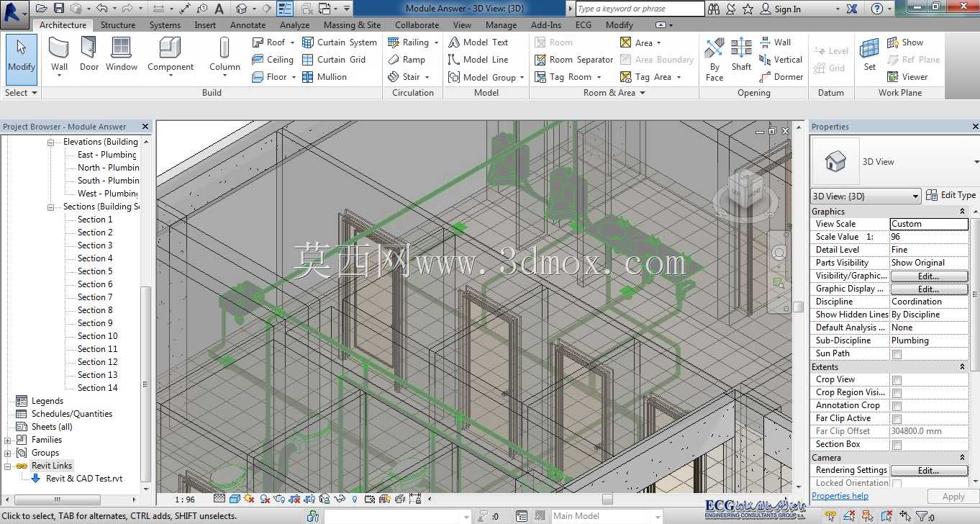The width and height of the screenshot is (980, 524).
Task: Click the Room Separator tool
Action: (574, 60)
